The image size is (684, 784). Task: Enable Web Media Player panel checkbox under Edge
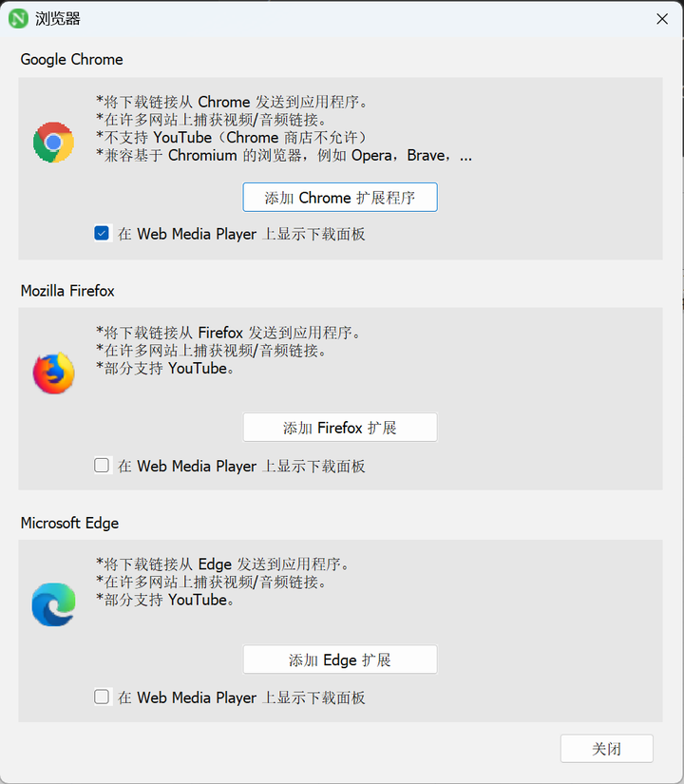(x=102, y=697)
